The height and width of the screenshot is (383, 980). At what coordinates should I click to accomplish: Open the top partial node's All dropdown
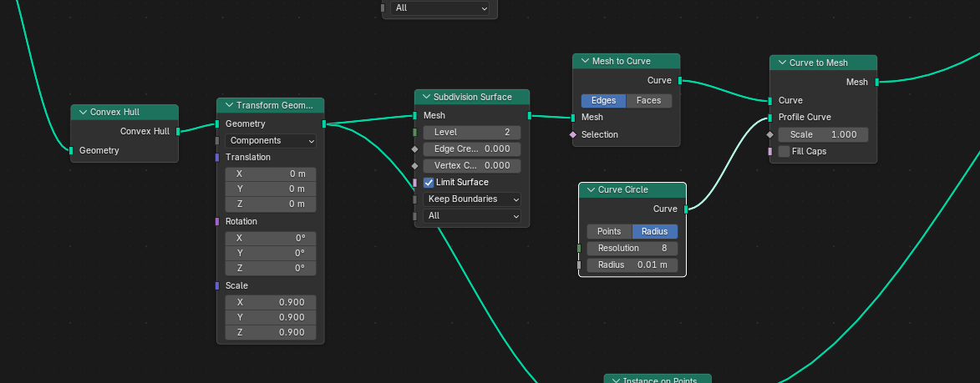coord(439,8)
